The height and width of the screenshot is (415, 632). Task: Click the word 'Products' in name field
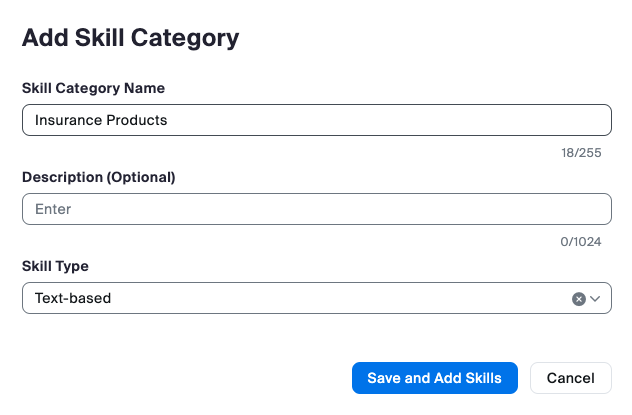pos(137,120)
